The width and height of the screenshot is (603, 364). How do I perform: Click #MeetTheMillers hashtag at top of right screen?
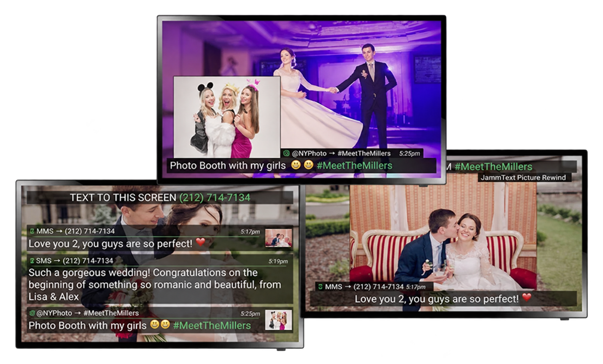coord(494,167)
